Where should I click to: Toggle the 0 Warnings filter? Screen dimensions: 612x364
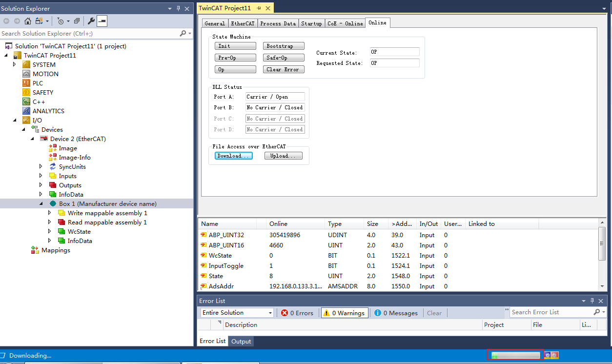(344, 313)
